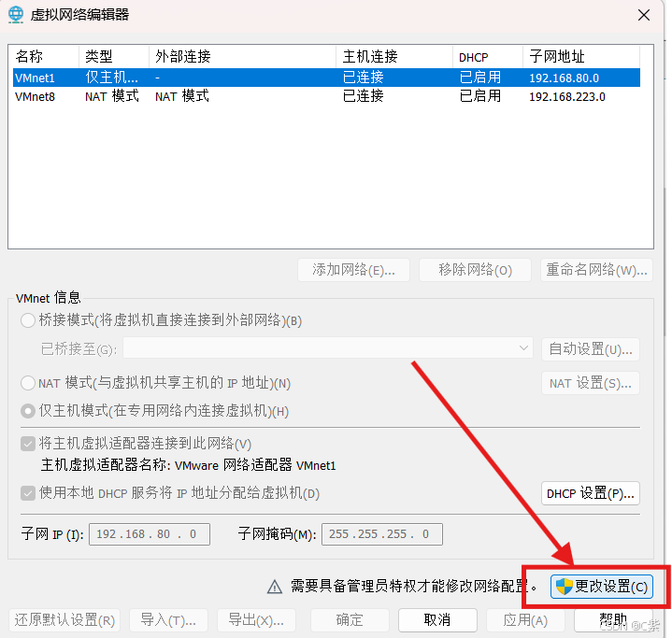
Task: Click the 外部连接 column header
Action: [243, 57]
